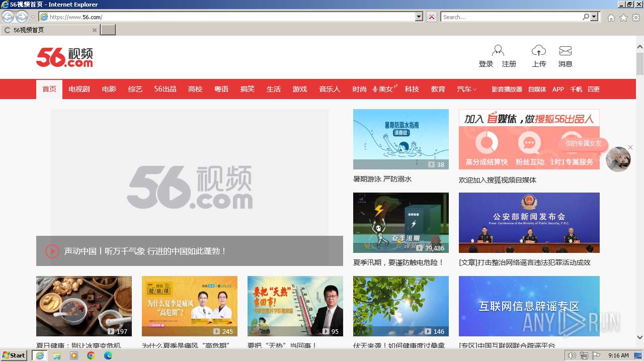Open the 加入自媒体 banner image
Image resolution: width=644 pixels, height=362 pixels.
coord(529,139)
